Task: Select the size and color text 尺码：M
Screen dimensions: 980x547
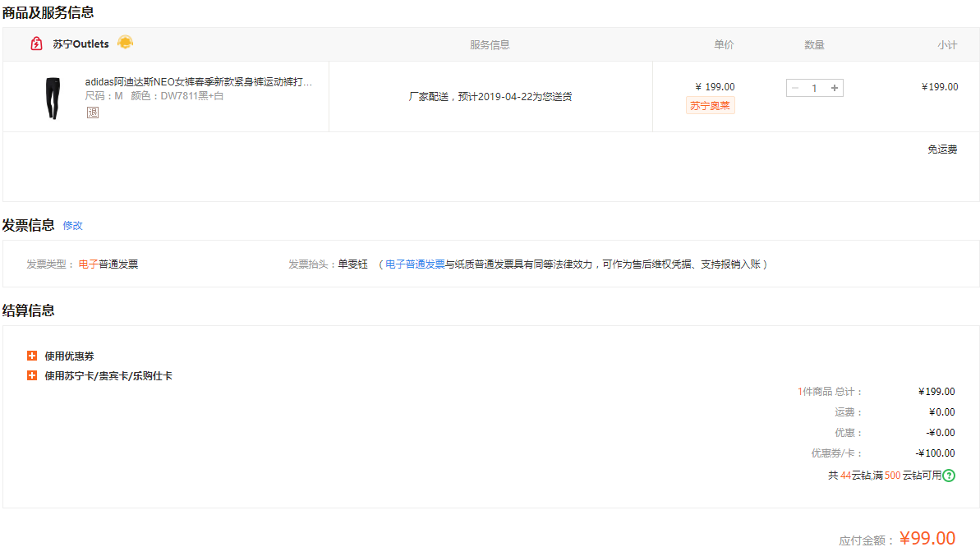Action: (x=104, y=96)
